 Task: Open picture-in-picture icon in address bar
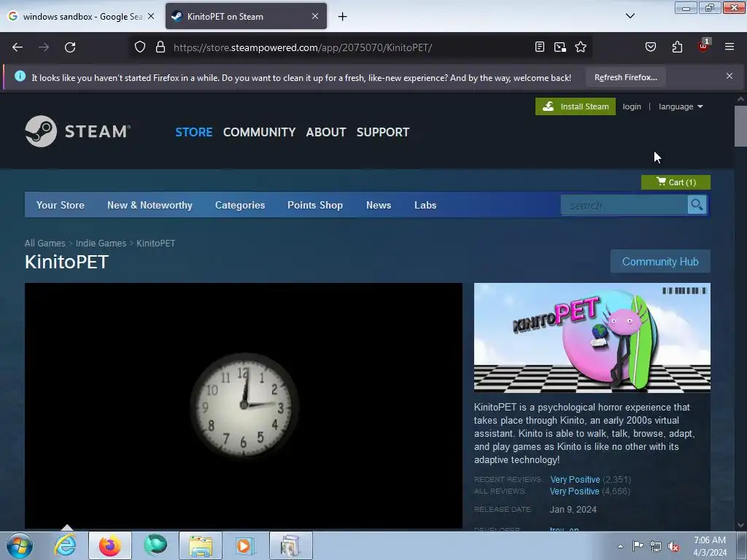point(560,47)
